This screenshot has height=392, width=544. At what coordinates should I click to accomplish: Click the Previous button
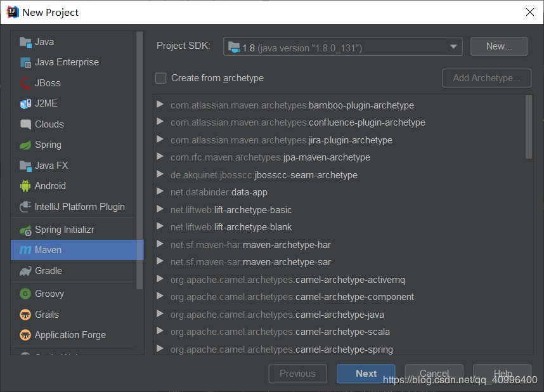[297, 374]
